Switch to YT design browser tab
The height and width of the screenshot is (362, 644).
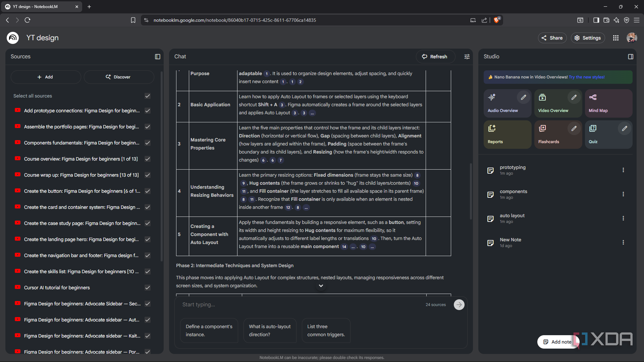click(42, 7)
